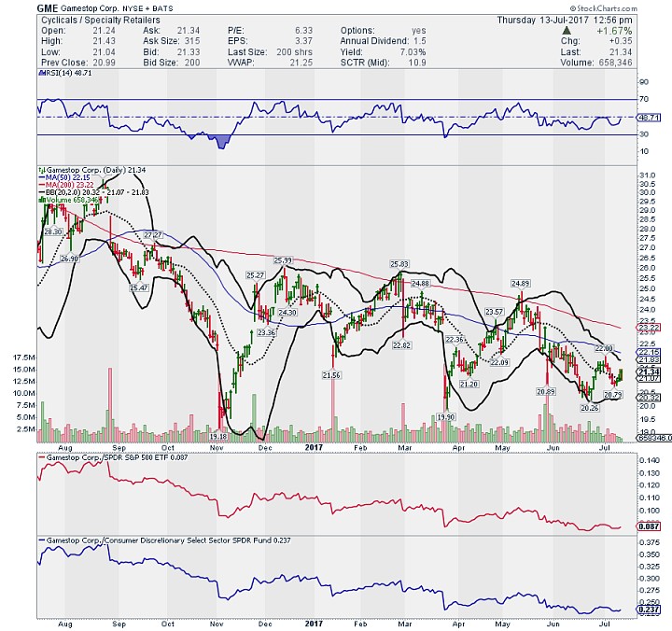Click the 23.57 May price label
This screenshot has height=631, width=672.
point(494,312)
